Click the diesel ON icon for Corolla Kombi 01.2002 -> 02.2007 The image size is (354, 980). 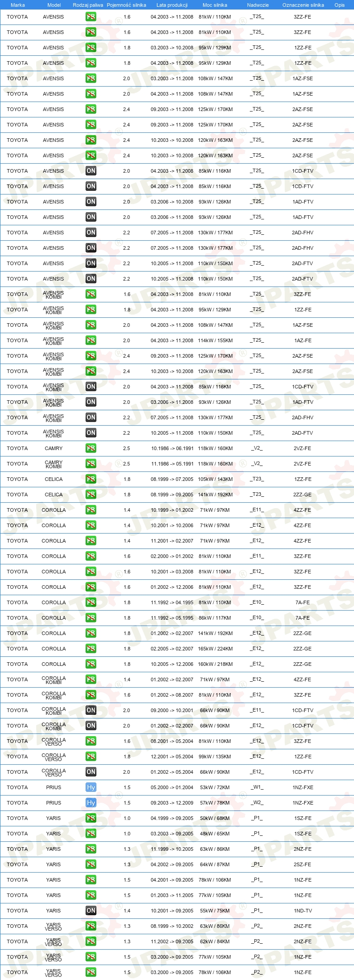(91, 726)
